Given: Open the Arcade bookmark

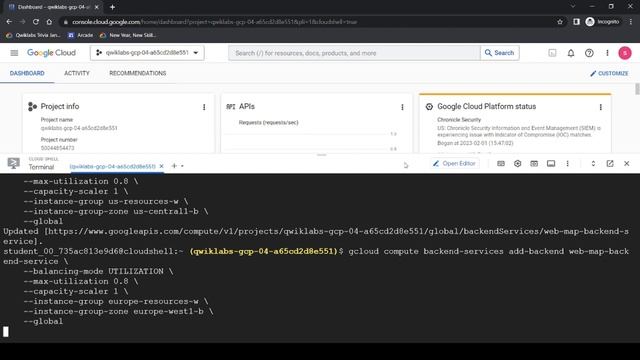Looking at the screenshot, I should click(x=80, y=36).
